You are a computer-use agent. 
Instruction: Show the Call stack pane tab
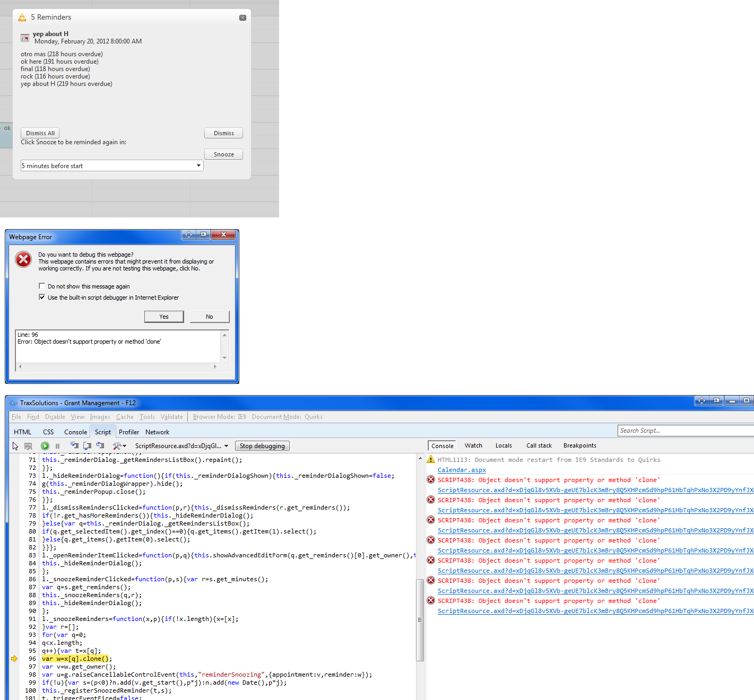[x=539, y=446]
